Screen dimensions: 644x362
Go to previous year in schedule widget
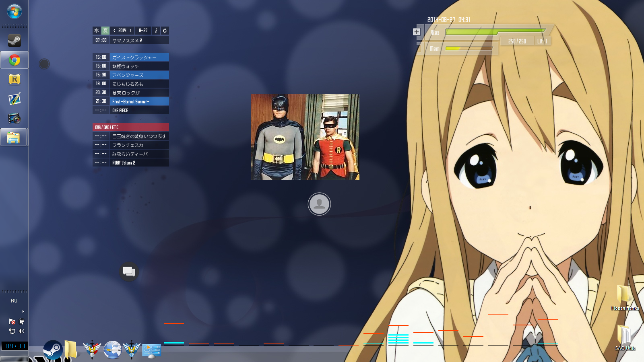(x=114, y=31)
